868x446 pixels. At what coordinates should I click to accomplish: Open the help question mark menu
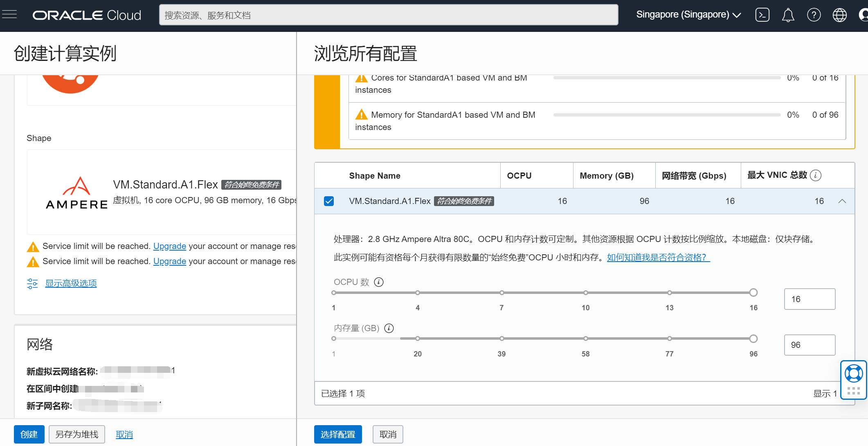click(814, 15)
